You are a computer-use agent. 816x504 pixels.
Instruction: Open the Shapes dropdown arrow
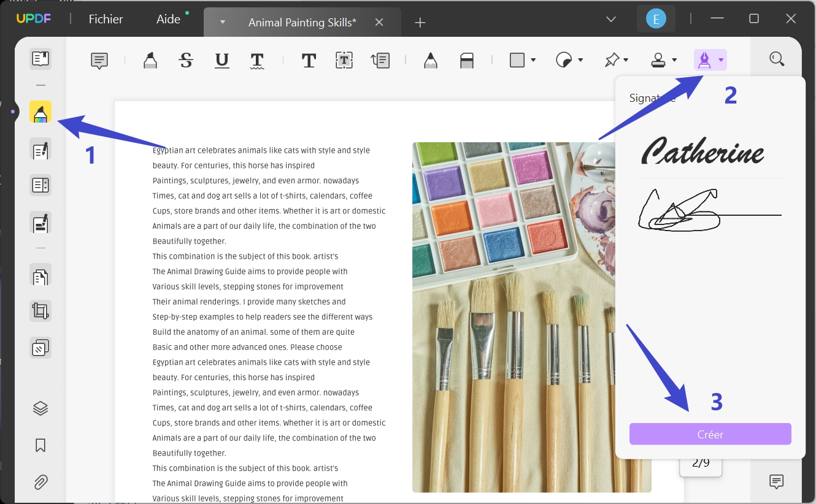(534, 60)
